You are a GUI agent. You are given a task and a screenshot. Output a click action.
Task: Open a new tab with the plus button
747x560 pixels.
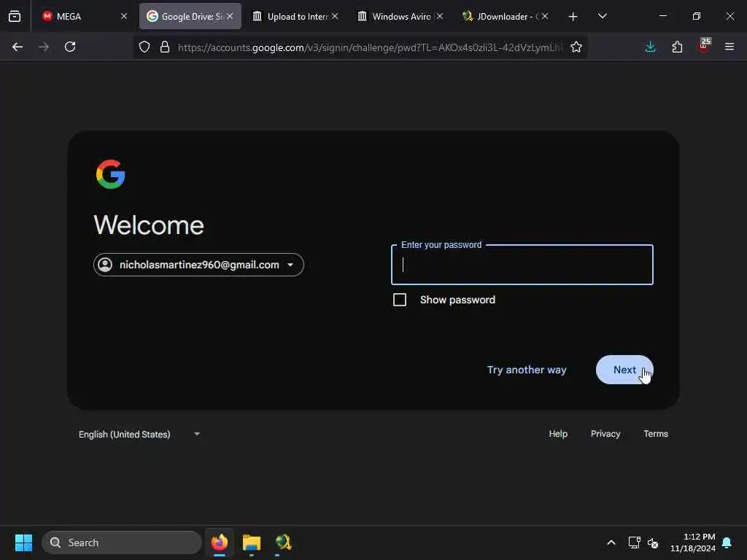[573, 17]
